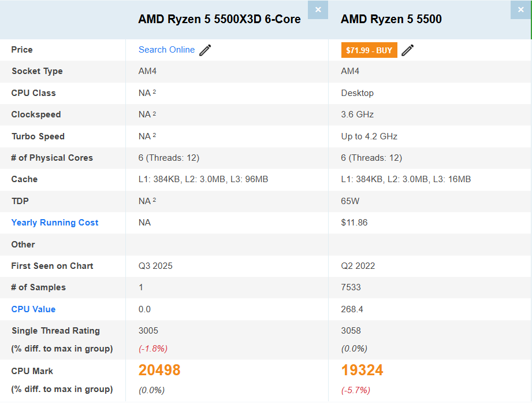Open the Yearly Running Cost explanation
Screen dimensions: 532x403
point(54,223)
